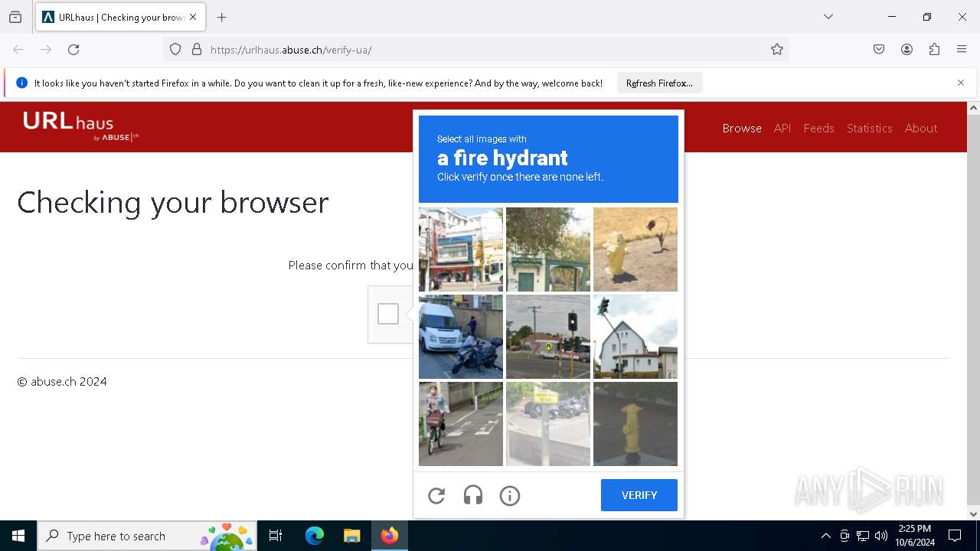
Task: Click the VERIFY button
Action: point(639,495)
